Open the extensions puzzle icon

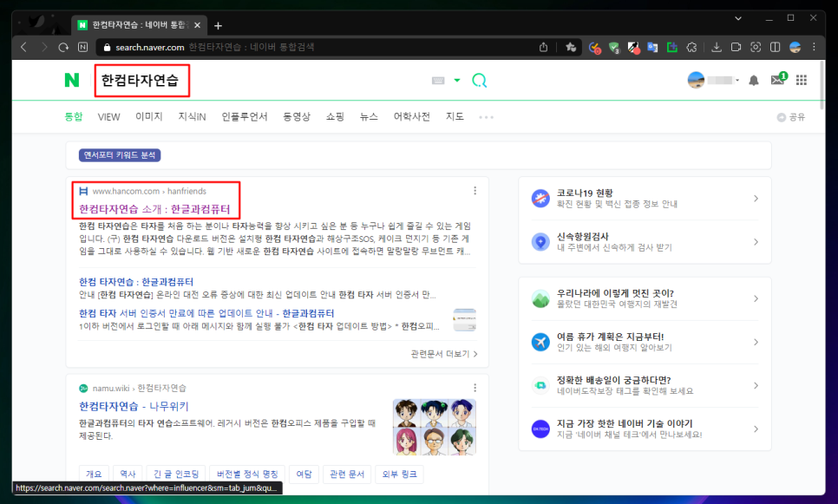(691, 47)
